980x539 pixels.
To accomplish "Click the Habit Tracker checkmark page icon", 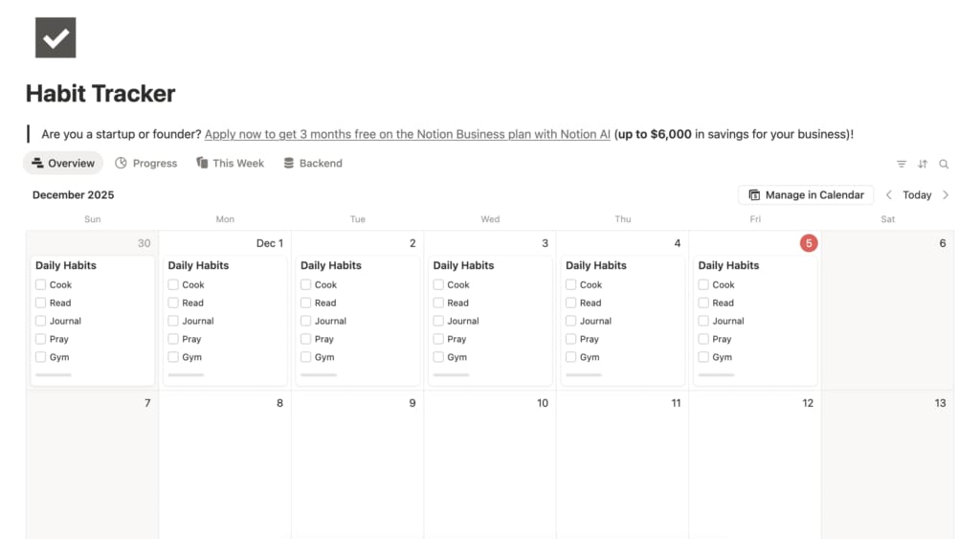I will (56, 37).
